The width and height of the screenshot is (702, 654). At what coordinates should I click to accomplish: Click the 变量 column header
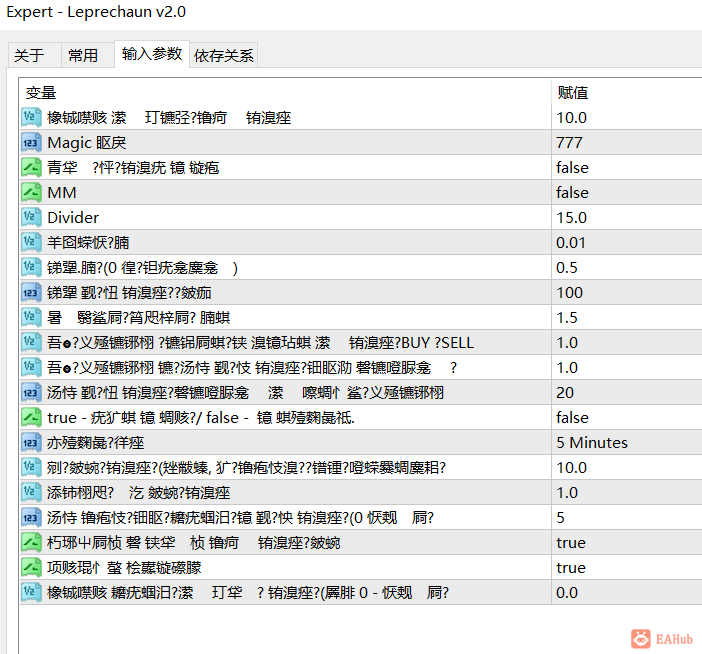click(41, 93)
